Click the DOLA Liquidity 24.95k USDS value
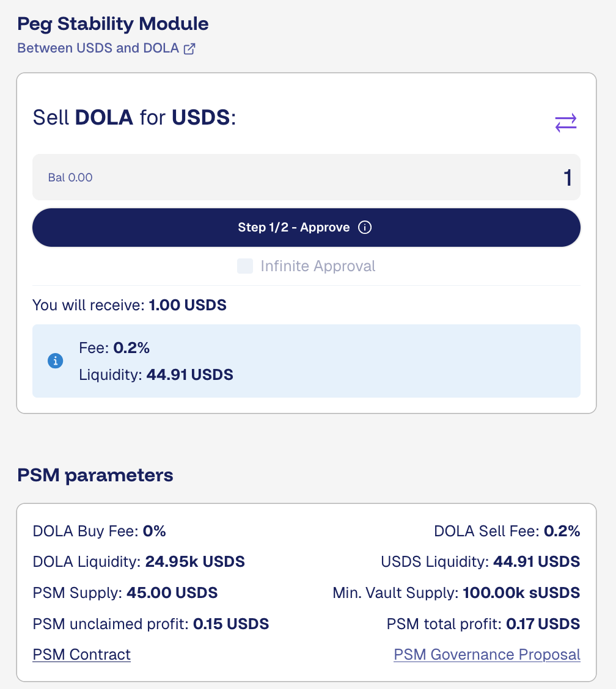This screenshot has height=689, width=616. point(194,562)
